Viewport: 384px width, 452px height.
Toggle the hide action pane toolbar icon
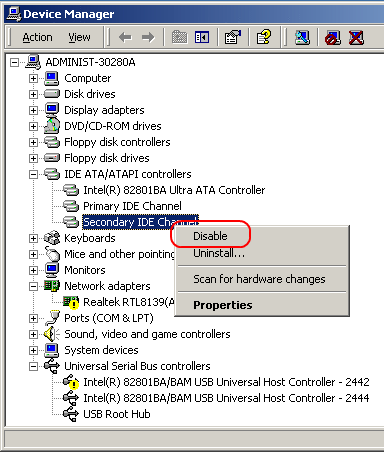[x=202, y=37]
